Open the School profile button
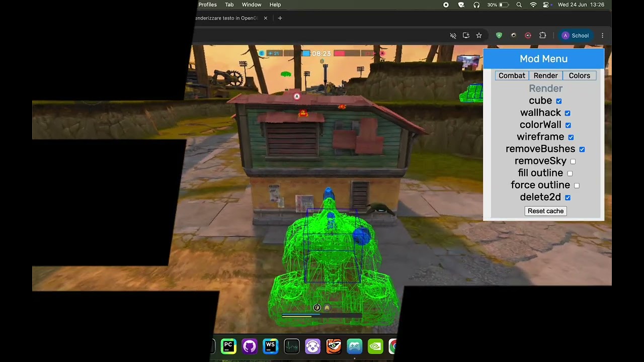Viewport: 644px width, 362px height. pos(576,36)
